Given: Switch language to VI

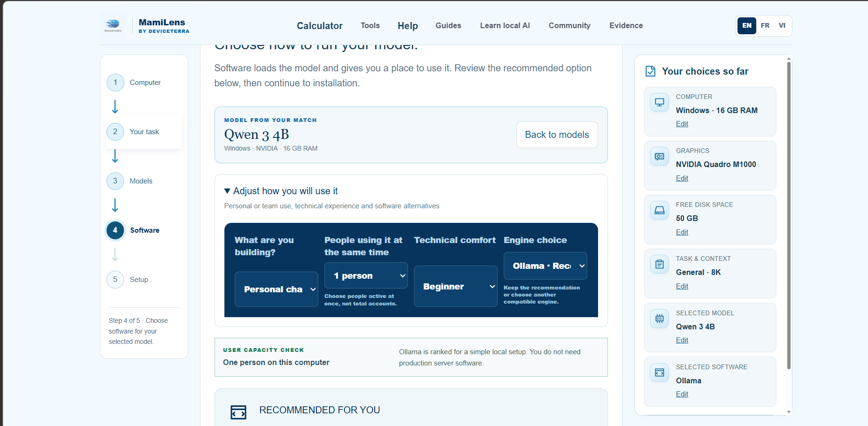Looking at the screenshot, I should pyautogui.click(x=782, y=25).
